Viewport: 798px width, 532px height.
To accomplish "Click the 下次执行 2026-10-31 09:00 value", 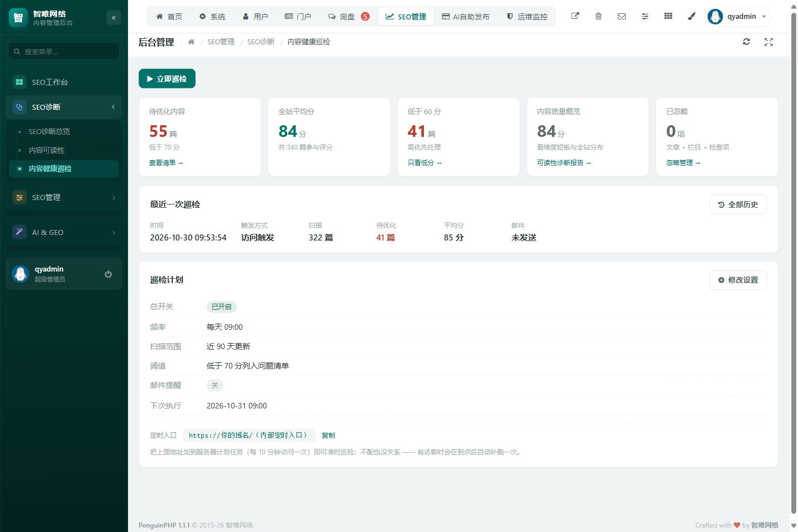I will coord(237,406).
